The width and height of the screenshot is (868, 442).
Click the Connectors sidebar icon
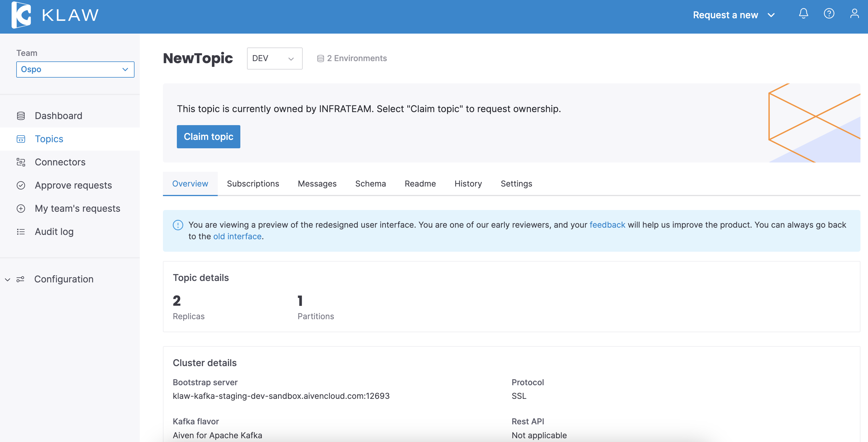(x=21, y=162)
